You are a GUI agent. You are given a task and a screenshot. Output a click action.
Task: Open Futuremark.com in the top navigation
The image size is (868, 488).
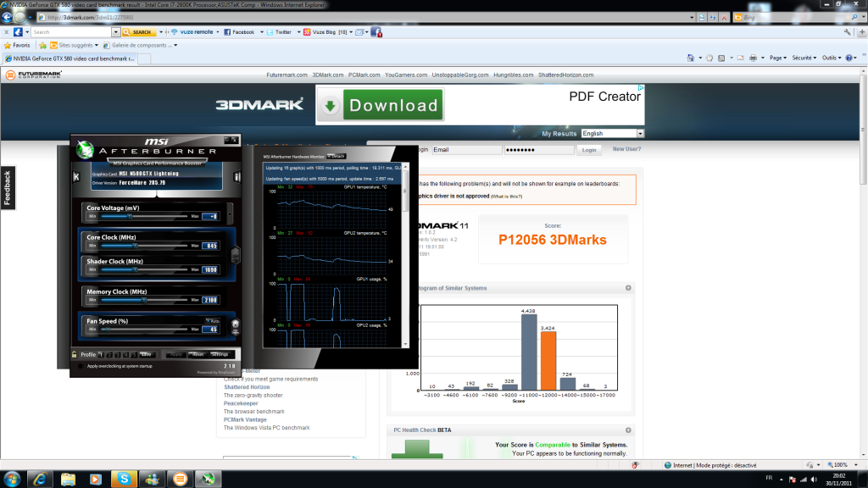point(287,75)
